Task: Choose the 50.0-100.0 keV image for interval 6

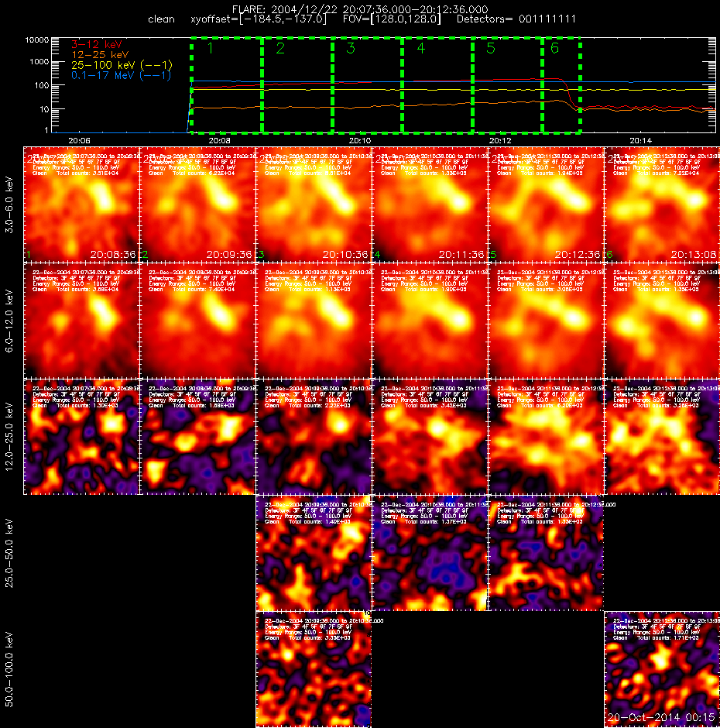Action: click(662, 669)
